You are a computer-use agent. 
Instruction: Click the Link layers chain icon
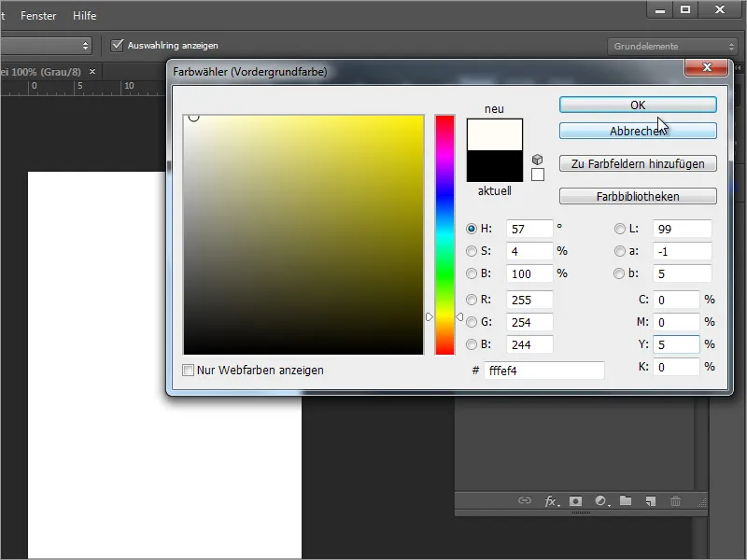(525, 501)
